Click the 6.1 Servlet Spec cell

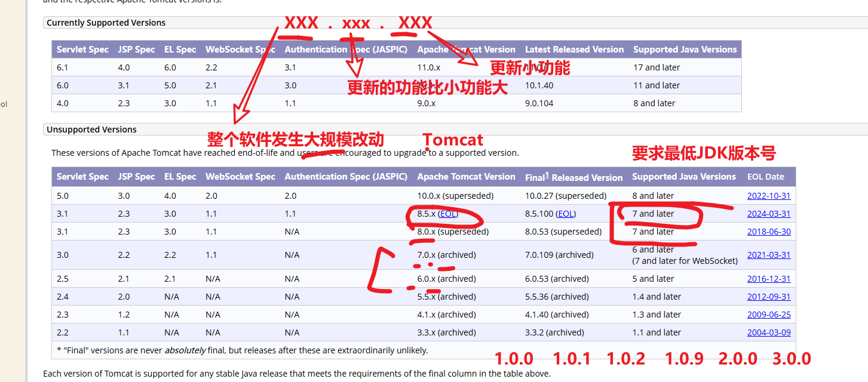coord(63,67)
